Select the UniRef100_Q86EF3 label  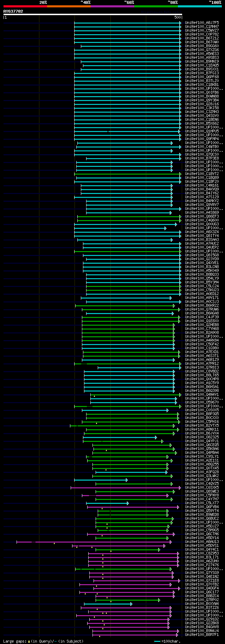(202, 216)
